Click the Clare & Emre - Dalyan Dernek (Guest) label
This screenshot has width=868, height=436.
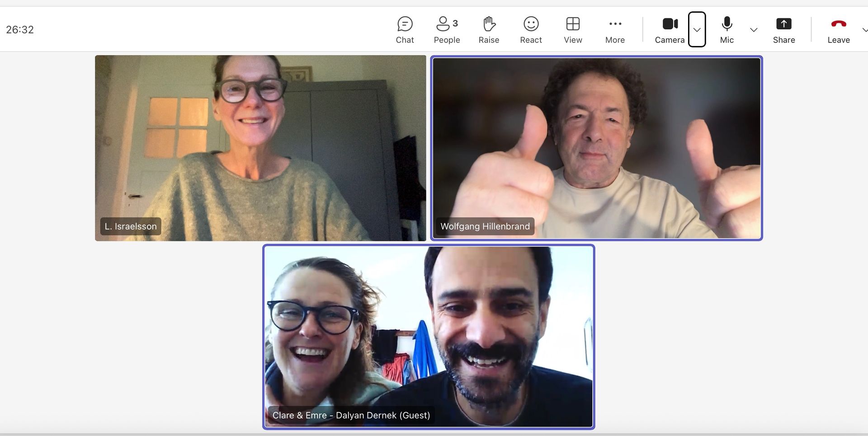pos(351,415)
